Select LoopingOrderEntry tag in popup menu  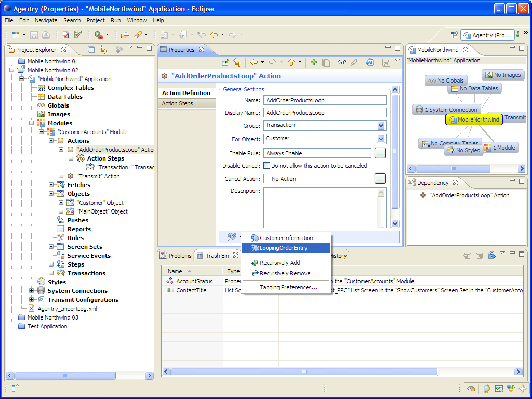click(286, 248)
